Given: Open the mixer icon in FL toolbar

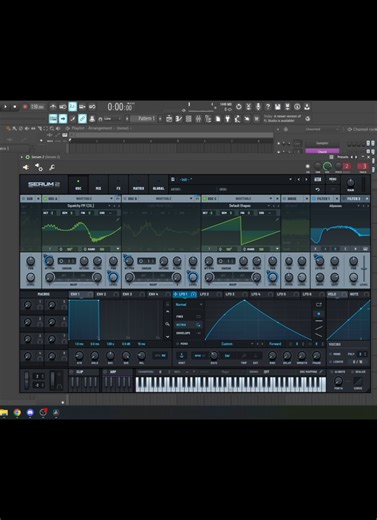Looking at the screenshot, I should pyautogui.click(x=198, y=119).
